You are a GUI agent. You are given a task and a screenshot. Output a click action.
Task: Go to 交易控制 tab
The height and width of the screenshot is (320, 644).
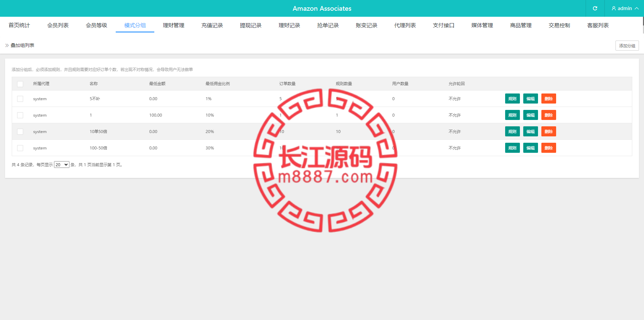(559, 25)
